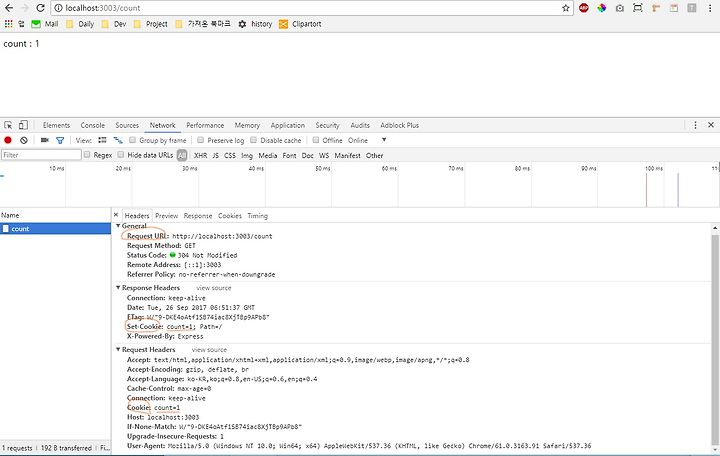Check the Offline checkbox
Image resolution: width=720 pixels, height=456 pixels.
pyautogui.click(x=315, y=140)
